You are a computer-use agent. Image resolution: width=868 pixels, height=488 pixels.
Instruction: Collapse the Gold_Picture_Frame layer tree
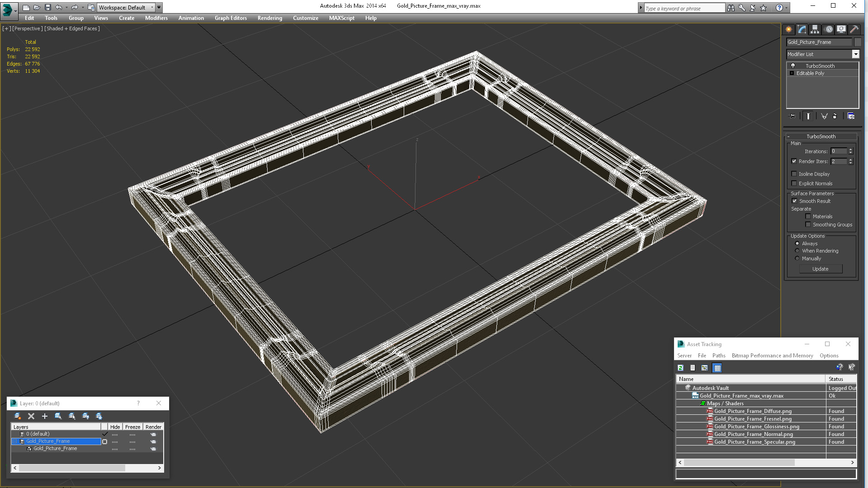tap(14, 441)
